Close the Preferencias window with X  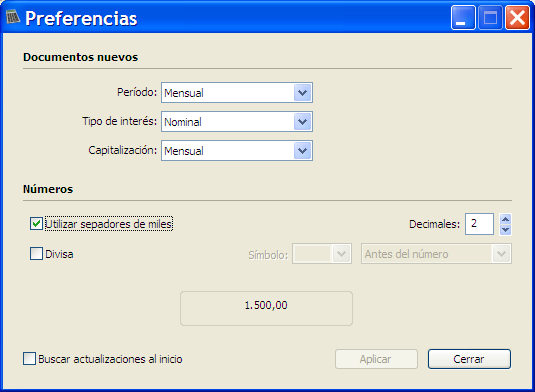coord(517,18)
